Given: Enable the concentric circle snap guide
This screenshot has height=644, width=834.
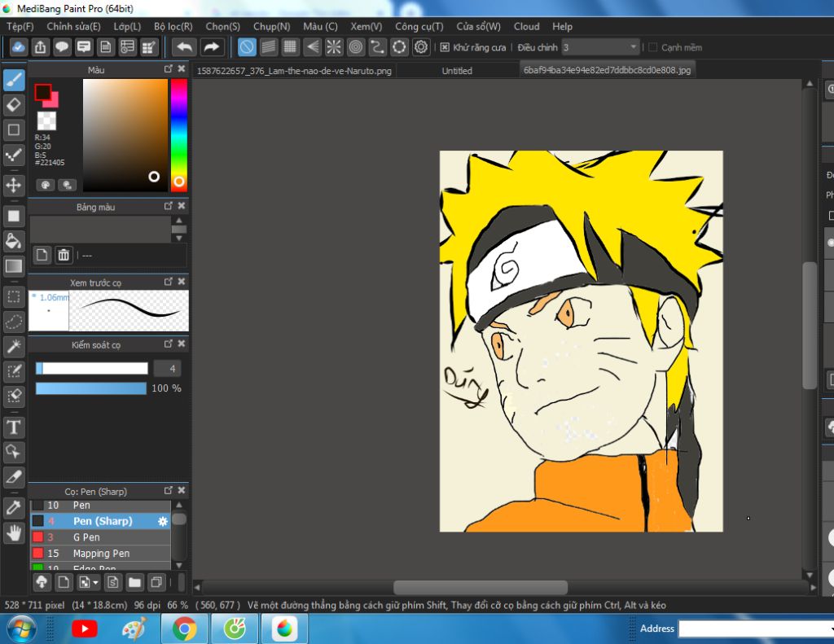Looking at the screenshot, I should 355,47.
